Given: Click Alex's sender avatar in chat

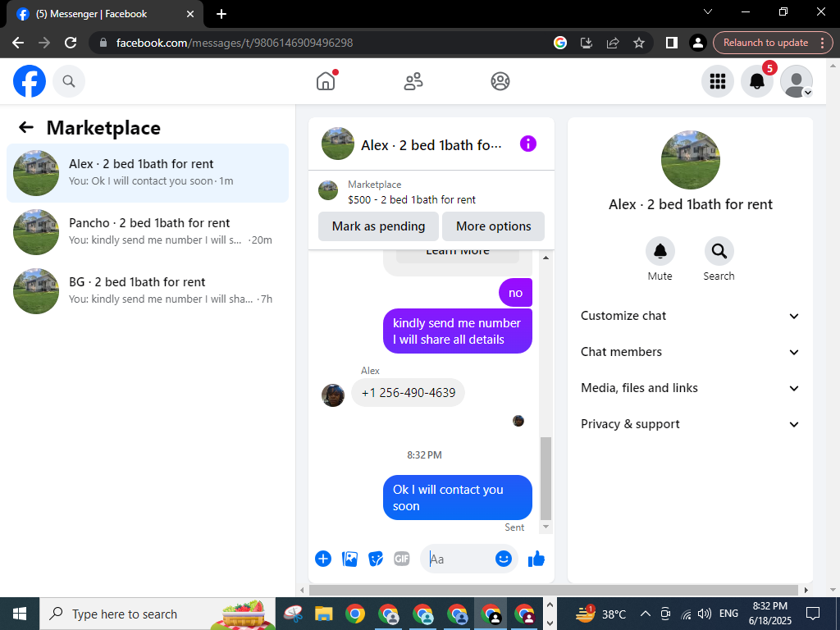Looking at the screenshot, I should [333, 395].
